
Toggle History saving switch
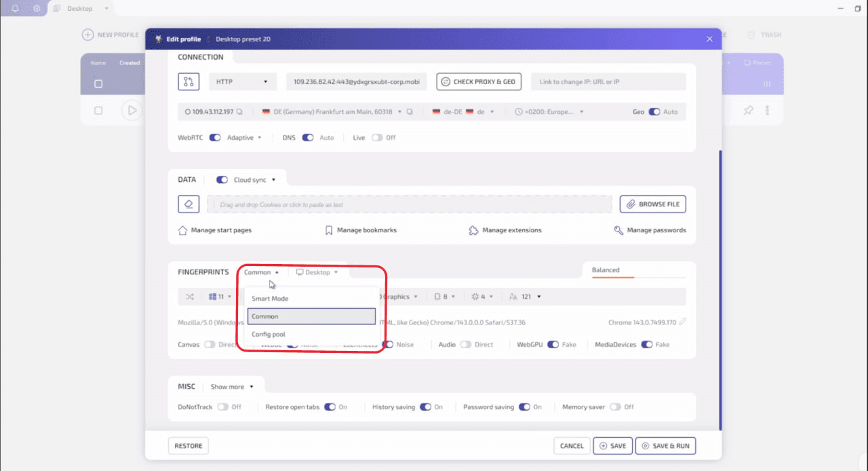click(x=426, y=407)
